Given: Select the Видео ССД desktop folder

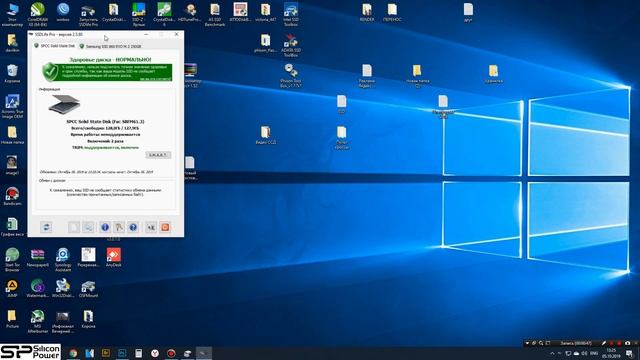Looking at the screenshot, I should coord(266,135).
